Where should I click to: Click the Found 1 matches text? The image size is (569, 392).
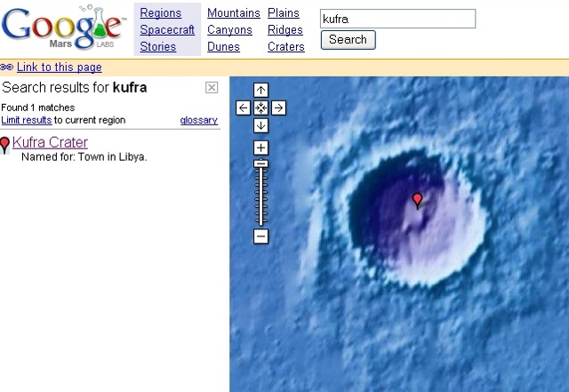(x=38, y=108)
